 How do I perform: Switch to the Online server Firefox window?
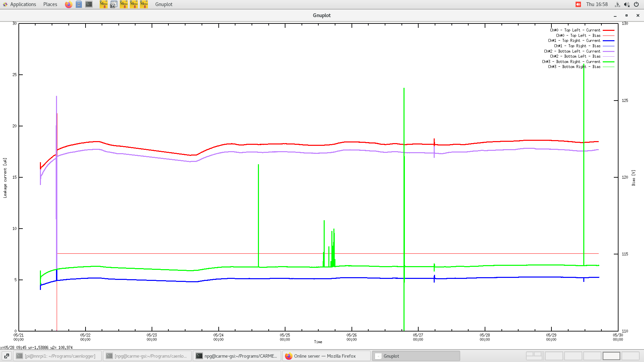[x=325, y=356]
